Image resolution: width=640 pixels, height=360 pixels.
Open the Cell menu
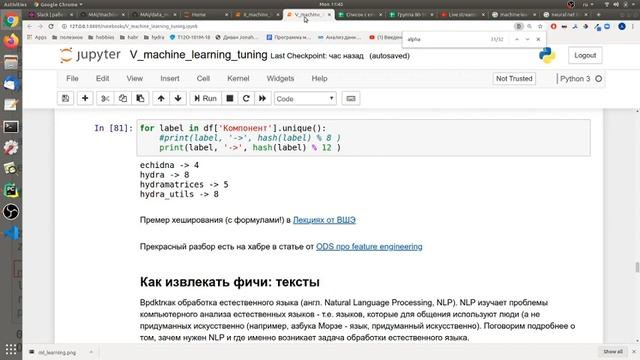click(x=203, y=78)
